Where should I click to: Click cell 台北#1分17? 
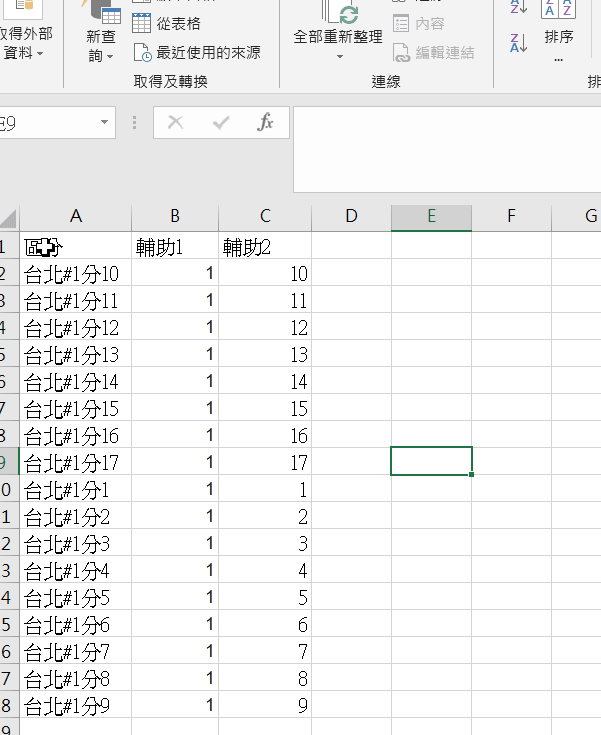(x=75, y=462)
